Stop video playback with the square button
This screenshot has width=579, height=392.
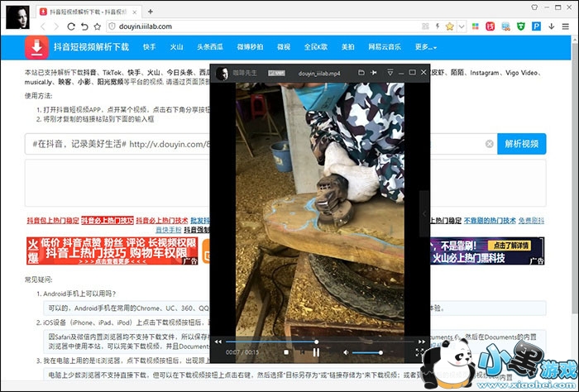(286, 352)
